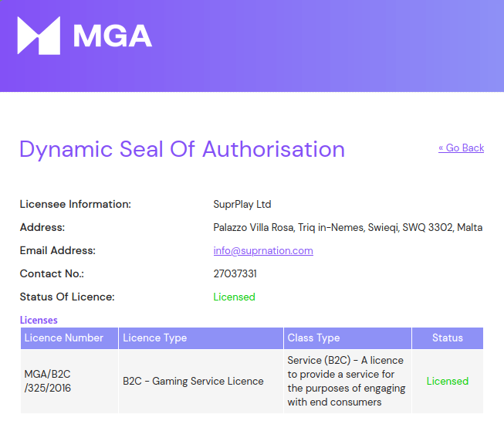Select the Licence Type column header
This screenshot has width=504, height=421.
155,338
